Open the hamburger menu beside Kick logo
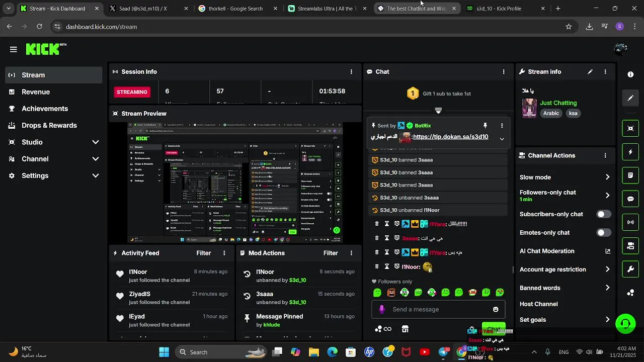This screenshot has width=644, height=362. pyautogui.click(x=13, y=49)
